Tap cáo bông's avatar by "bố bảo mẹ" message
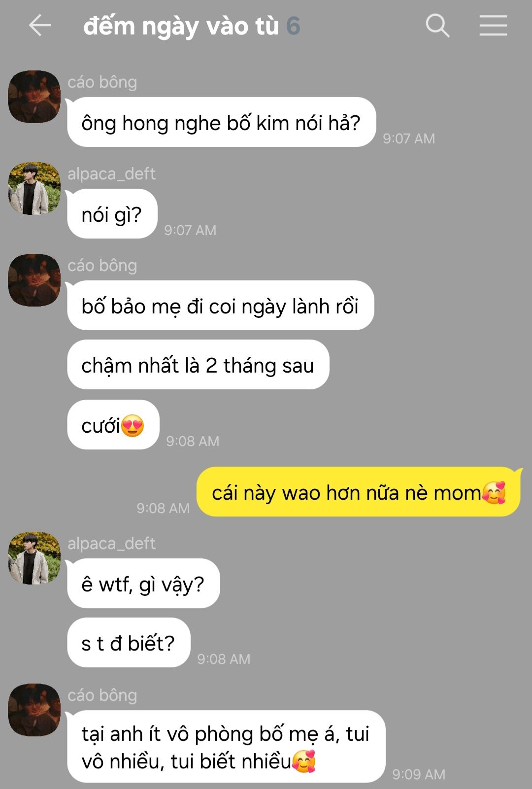The height and width of the screenshot is (789, 532). click(34, 280)
